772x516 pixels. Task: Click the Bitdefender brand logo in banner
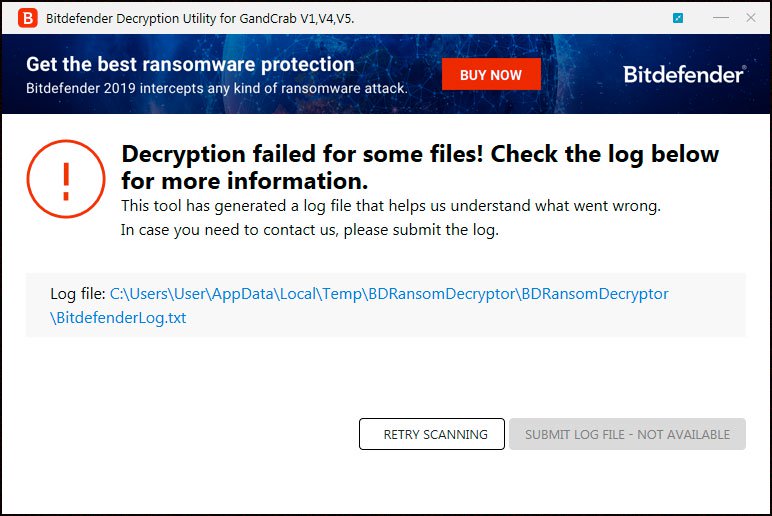(x=684, y=74)
